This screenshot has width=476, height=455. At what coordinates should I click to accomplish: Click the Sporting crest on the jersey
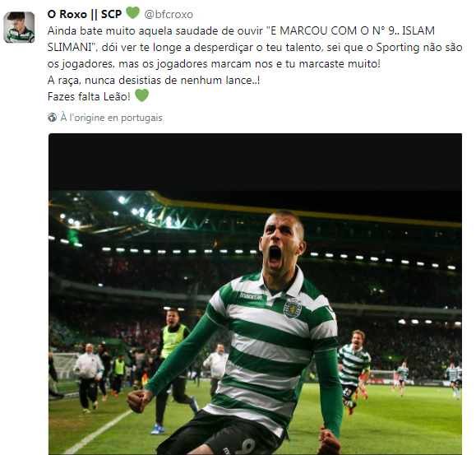293,309
